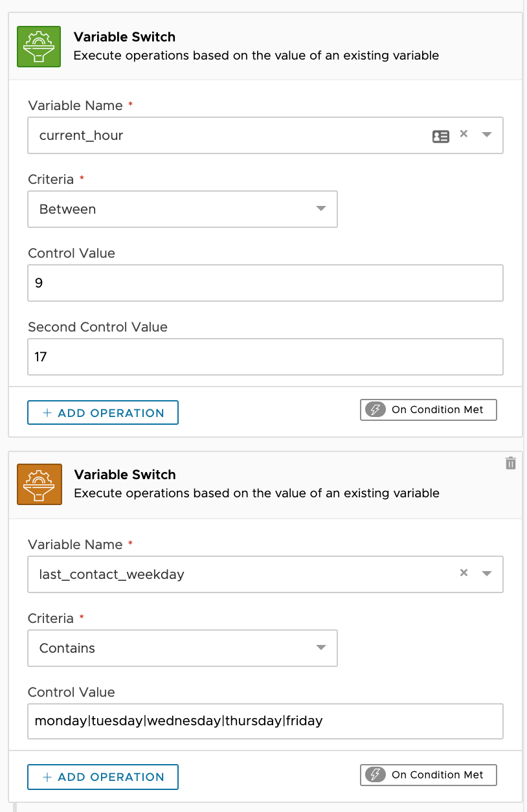527x812 pixels.
Task: Clear the last_contact_weekday variable selection
Action: click(464, 573)
